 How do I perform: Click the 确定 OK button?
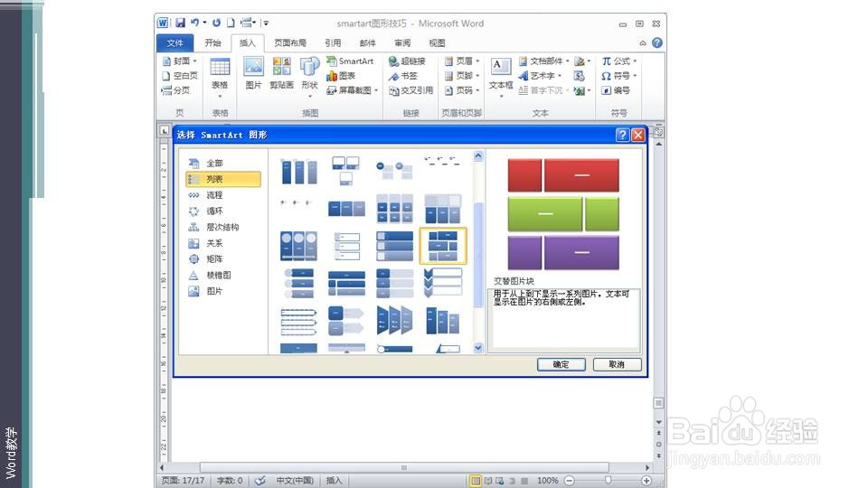[561, 364]
